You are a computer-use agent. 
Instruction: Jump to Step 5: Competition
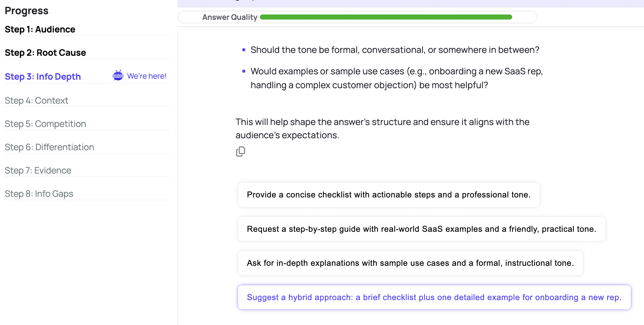(45, 124)
